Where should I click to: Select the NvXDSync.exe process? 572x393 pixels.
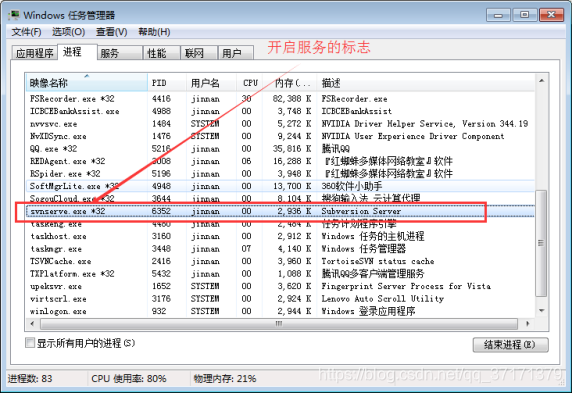(x=280, y=136)
